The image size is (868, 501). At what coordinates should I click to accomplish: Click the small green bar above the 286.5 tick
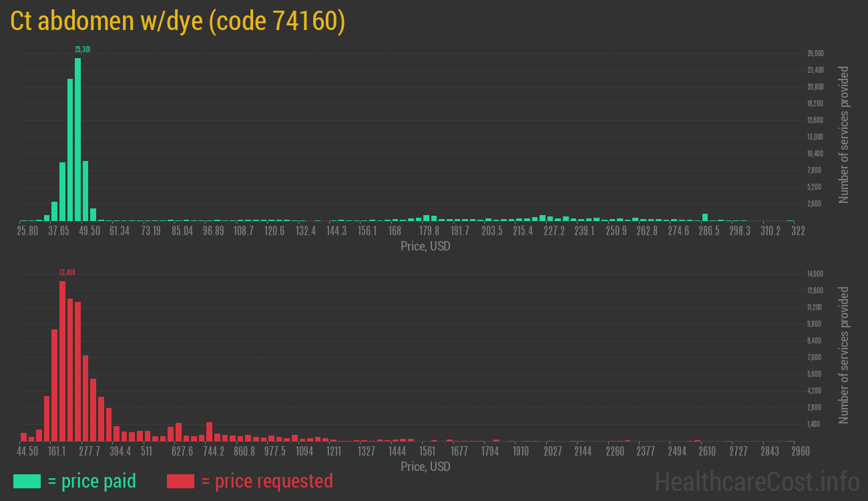coord(705,217)
